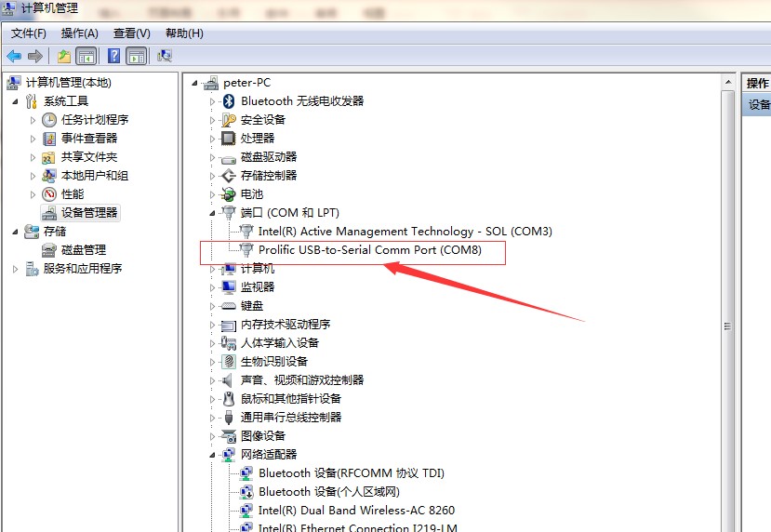Viewport: 771px width, 532px height.
Task: Click the 电池 battery category icon
Action: pos(229,194)
